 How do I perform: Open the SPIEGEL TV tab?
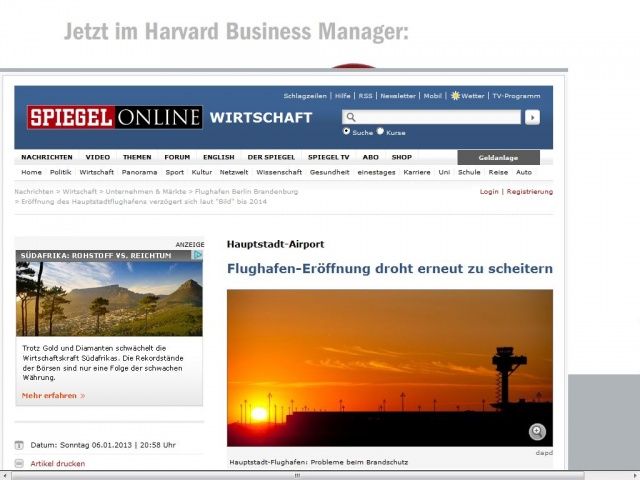329,157
